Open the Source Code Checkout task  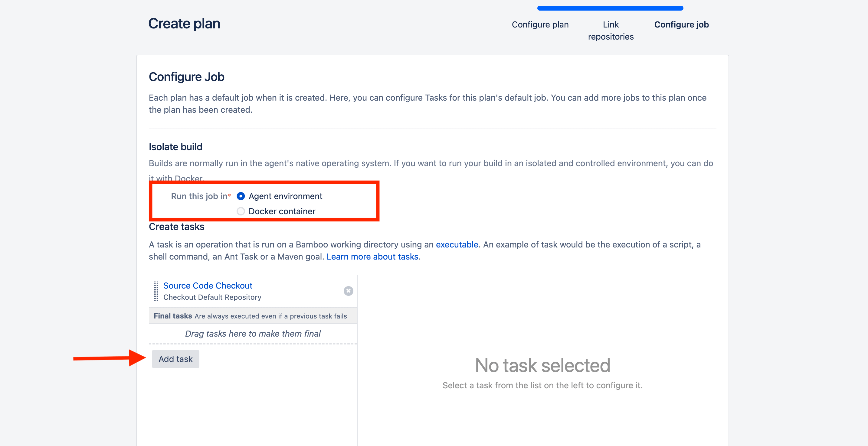pyautogui.click(x=208, y=286)
